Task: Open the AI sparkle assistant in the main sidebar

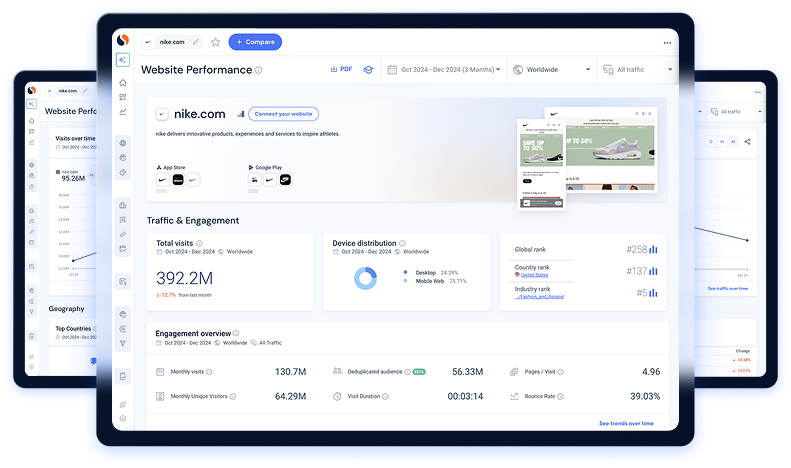Action: tap(123, 60)
